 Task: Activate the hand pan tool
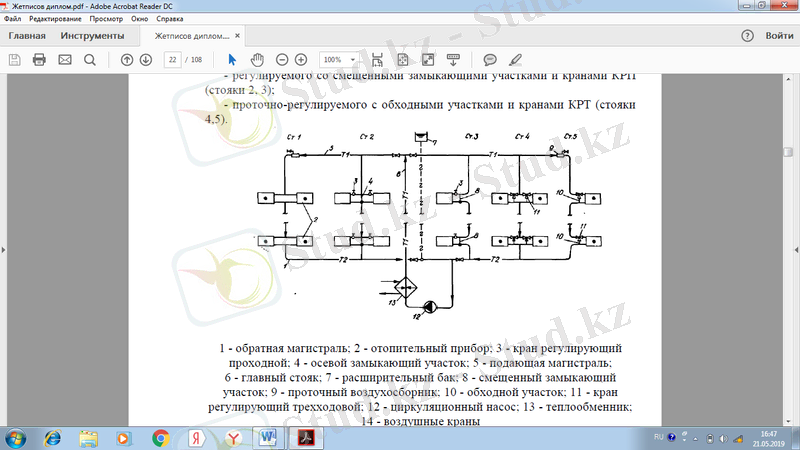(x=257, y=60)
